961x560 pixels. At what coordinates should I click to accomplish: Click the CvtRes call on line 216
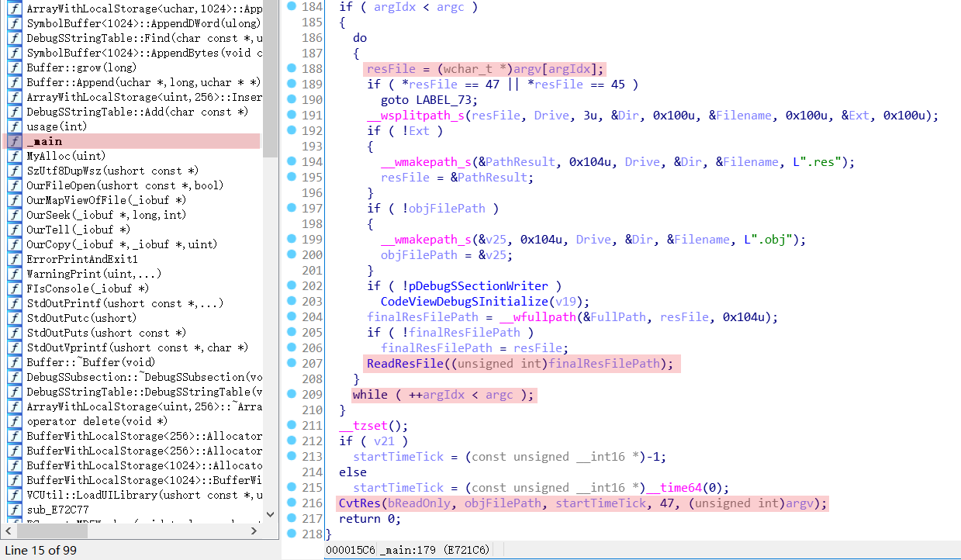[360, 503]
